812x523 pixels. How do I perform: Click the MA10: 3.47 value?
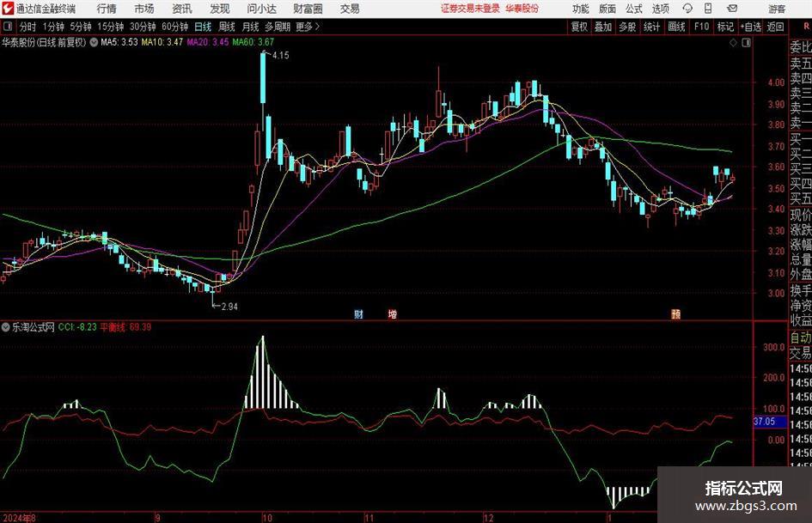[x=162, y=42]
